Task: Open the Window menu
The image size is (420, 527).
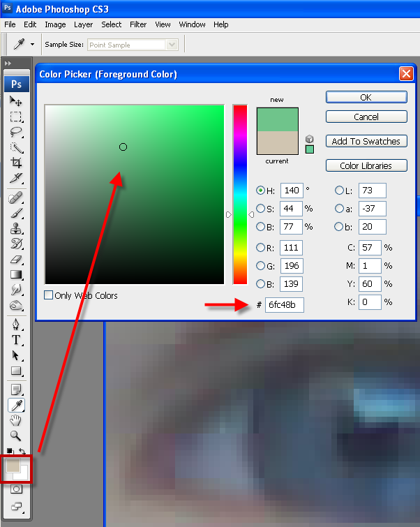Action: [192, 24]
